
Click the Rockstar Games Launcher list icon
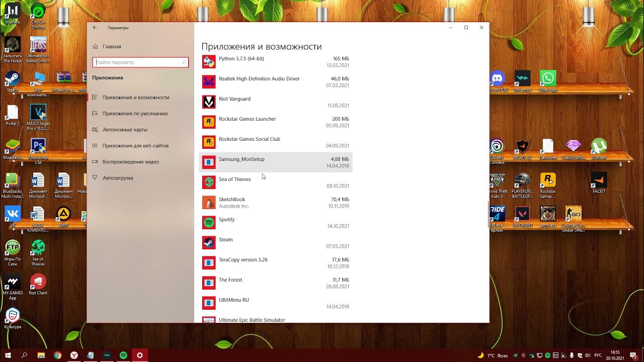(209, 122)
